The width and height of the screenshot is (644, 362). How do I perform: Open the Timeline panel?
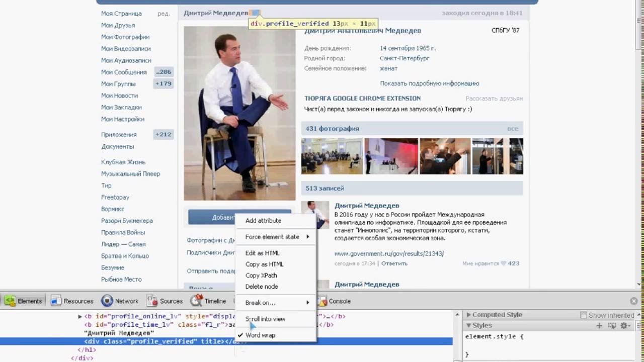(208, 301)
